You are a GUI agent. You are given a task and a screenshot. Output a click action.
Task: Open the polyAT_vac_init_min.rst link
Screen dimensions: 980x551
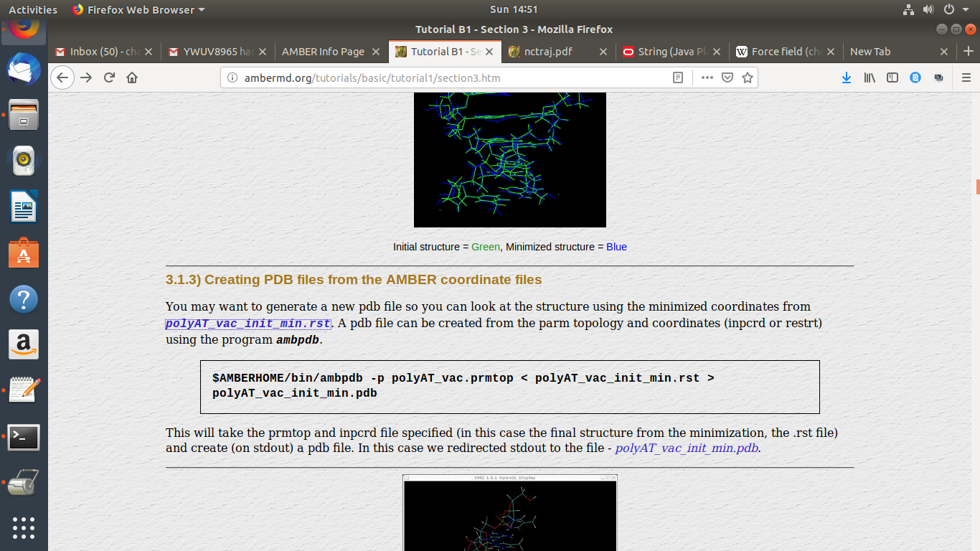tap(248, 324)
